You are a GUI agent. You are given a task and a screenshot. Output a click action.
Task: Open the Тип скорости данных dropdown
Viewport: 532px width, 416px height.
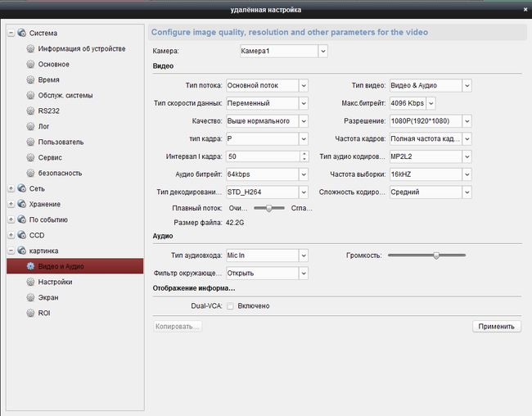[x=304, y=103]
